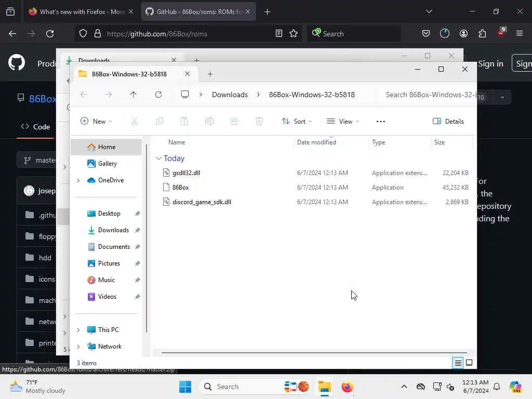Click chevron after Downloads in address path
The height and width of the screenshot is (399, 532).
click(x=258, y=95)
